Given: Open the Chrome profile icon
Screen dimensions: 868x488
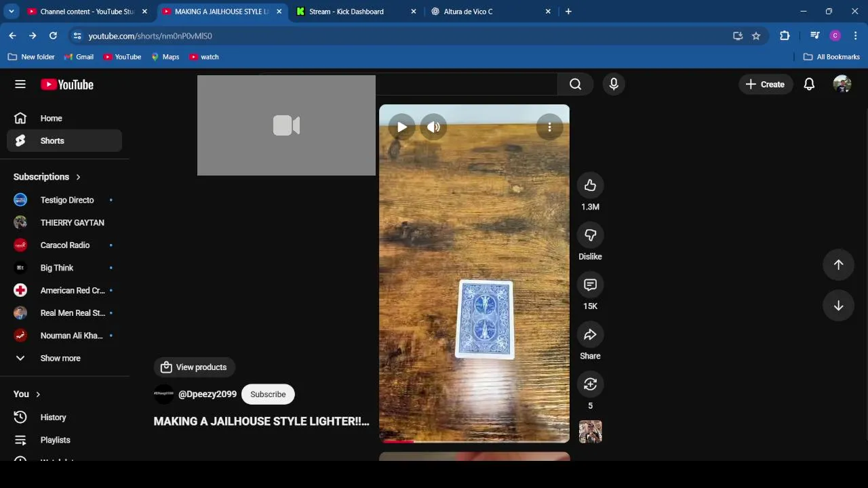Looking at the screenshot, I should (x=835, y=36).
